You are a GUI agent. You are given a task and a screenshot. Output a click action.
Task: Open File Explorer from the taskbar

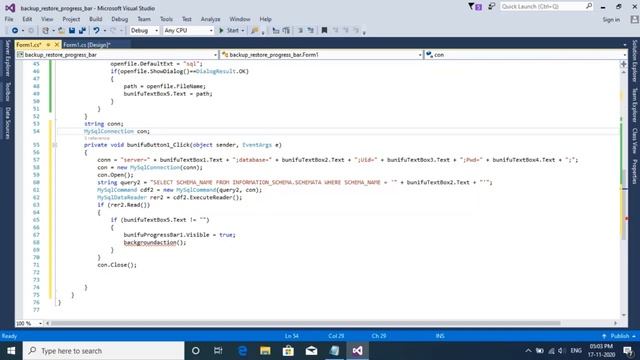pos(265,351)
